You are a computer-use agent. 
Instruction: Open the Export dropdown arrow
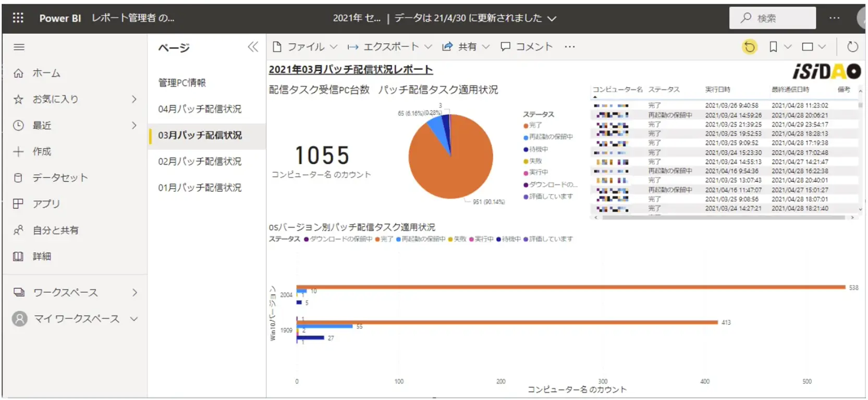428,47
